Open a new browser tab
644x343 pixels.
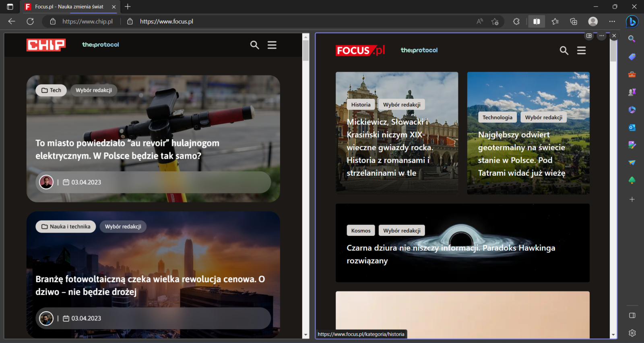(128, 7)
